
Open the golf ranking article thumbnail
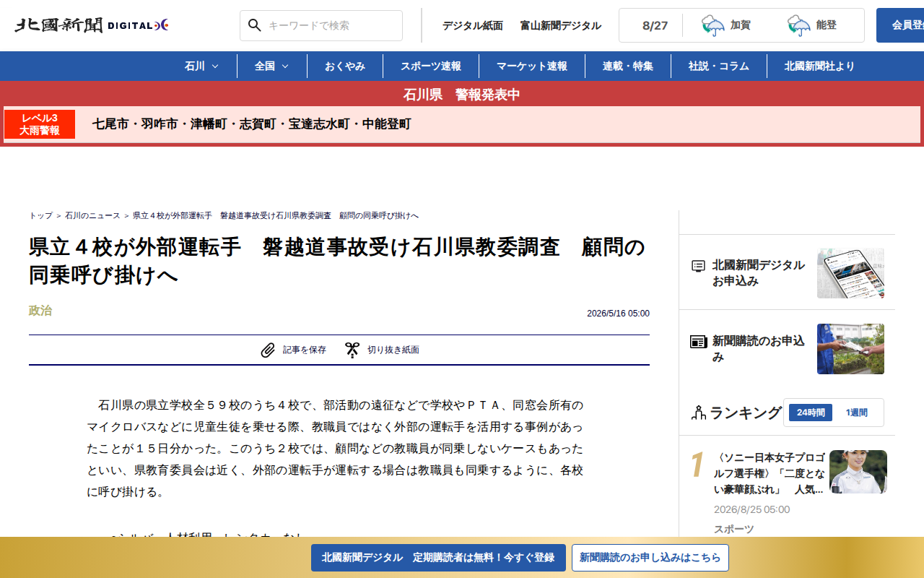tap(858, 472)
